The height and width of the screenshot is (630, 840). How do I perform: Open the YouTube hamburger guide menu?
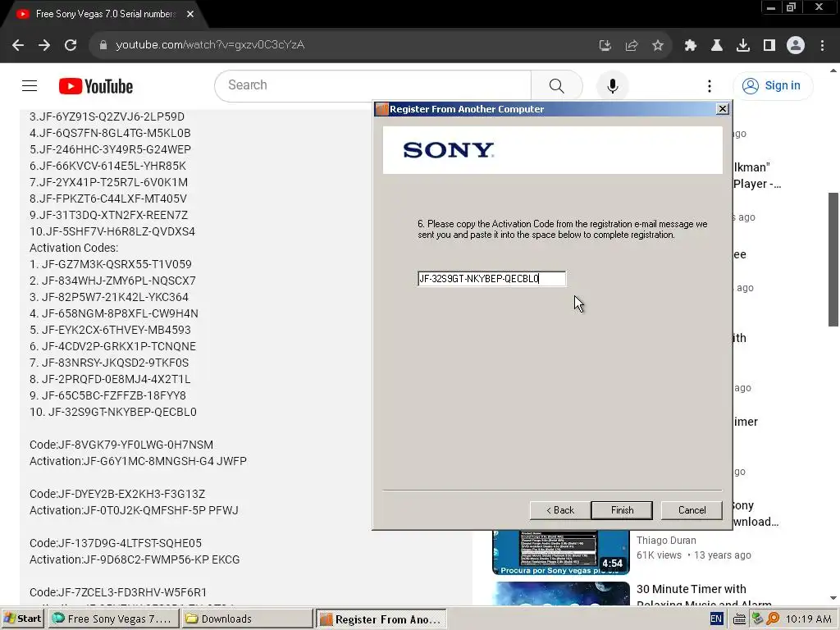(30, 85)
